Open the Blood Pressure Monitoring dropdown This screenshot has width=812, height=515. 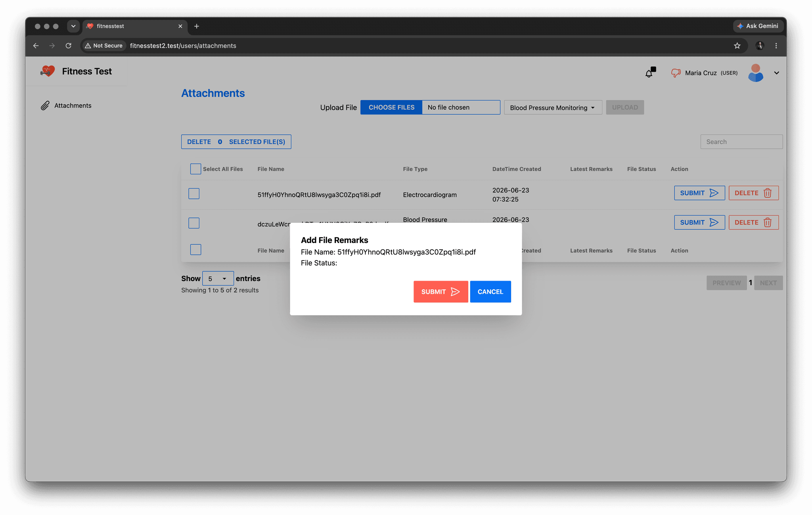(x=553, y=107)
